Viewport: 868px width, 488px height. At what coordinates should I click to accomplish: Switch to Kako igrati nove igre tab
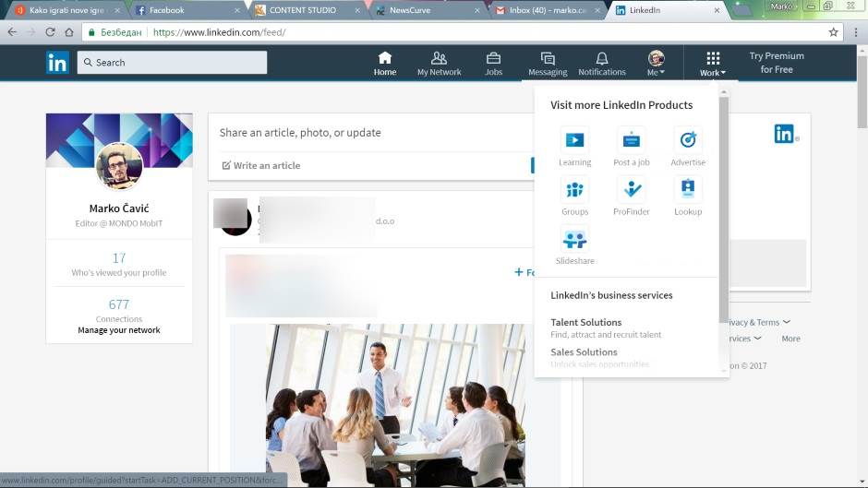click(68, 10)
